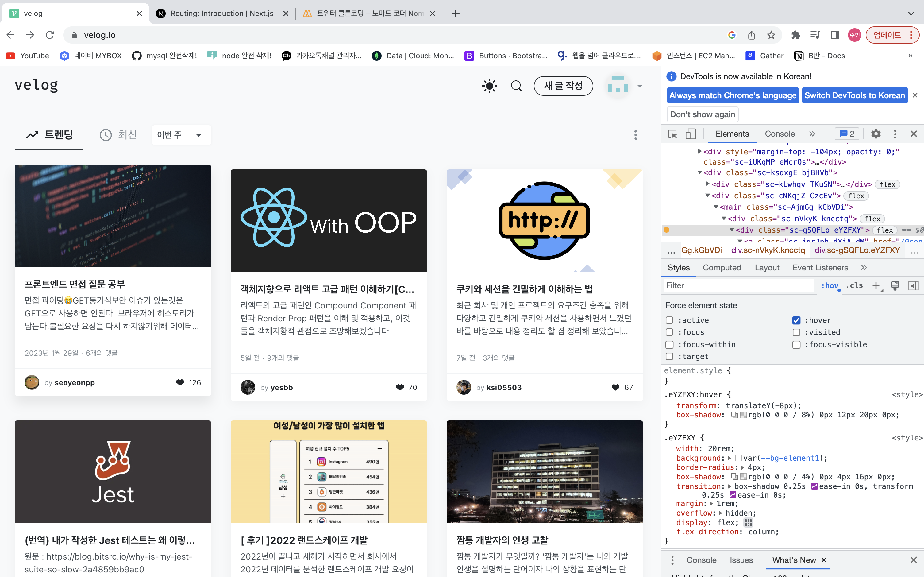
Task: Switch to the Computed styles tab
Action: (x=722, y=268)
